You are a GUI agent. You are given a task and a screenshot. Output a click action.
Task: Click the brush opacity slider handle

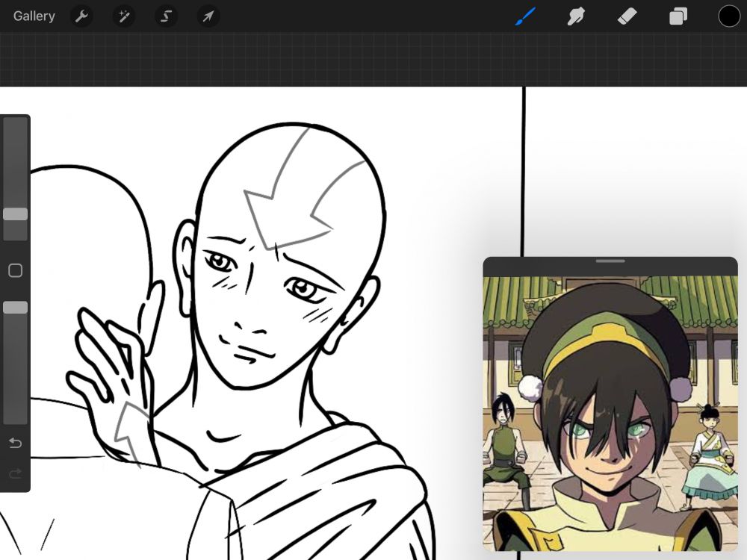click(15, 308)
